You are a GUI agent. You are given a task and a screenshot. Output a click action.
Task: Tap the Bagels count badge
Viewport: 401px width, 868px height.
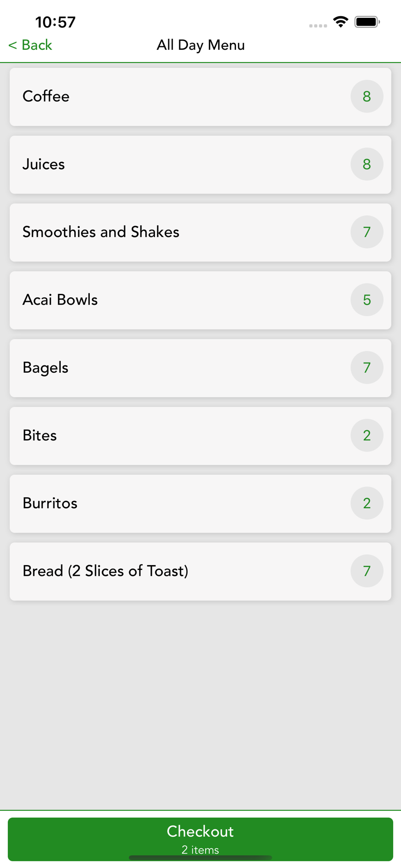pyautogui.click(x=367, y=368)
